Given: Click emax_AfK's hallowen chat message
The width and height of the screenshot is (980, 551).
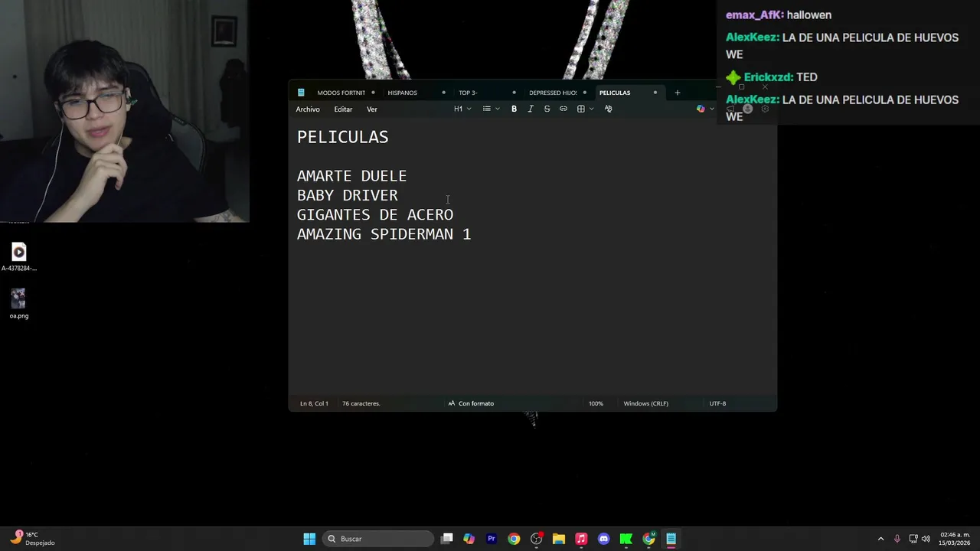Looking at the screenshot, I should 779,15.
